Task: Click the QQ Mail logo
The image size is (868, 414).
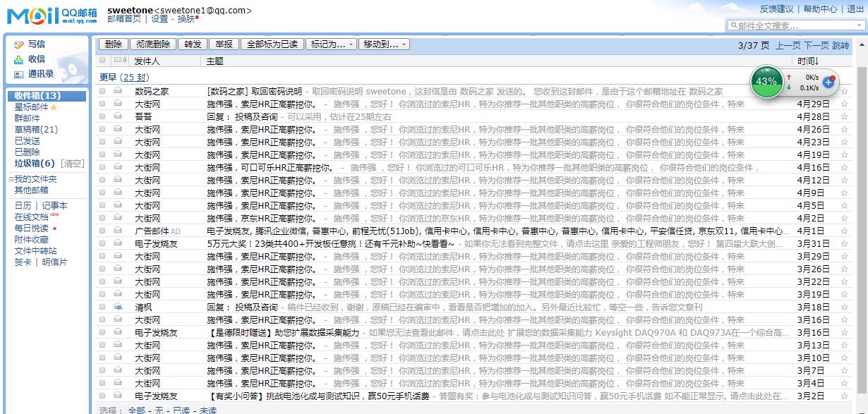Action: (52, 16)
